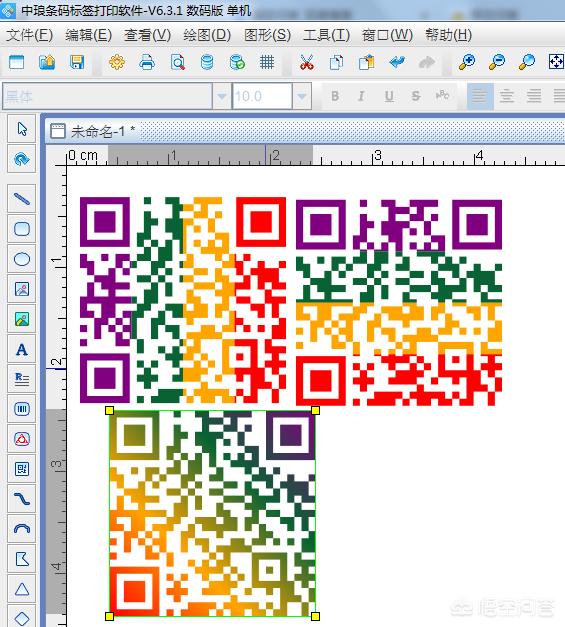The image size is (565, 627).
Task: Select the line drawing tool
Action: [22, 199]
